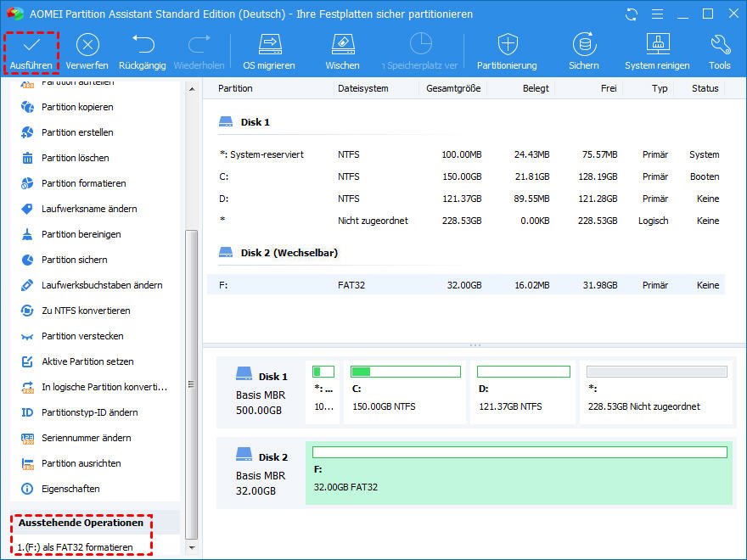Click the Verwerfen discard icon
747x560 pixels.
(87, 46)
